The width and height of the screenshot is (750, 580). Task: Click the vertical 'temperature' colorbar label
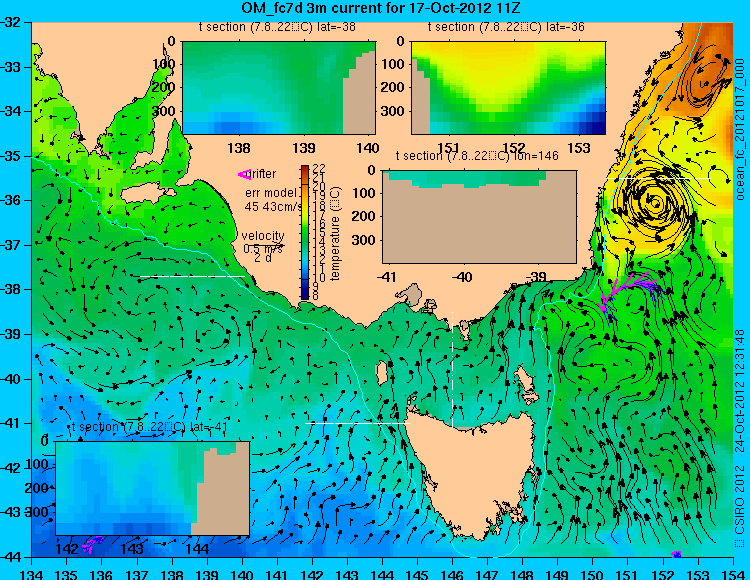pyautogui.click(x=335, y=233)
